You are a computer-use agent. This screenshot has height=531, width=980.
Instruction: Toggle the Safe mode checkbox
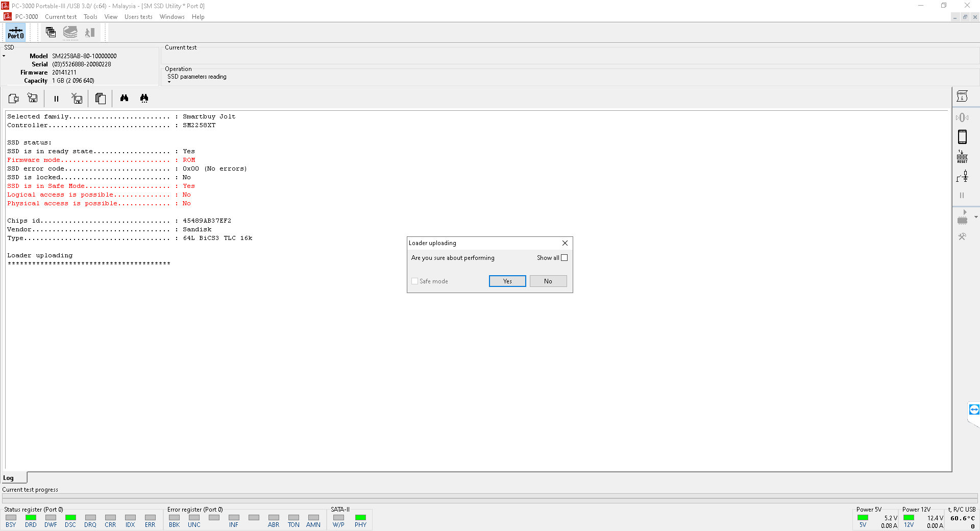point(415,281)
